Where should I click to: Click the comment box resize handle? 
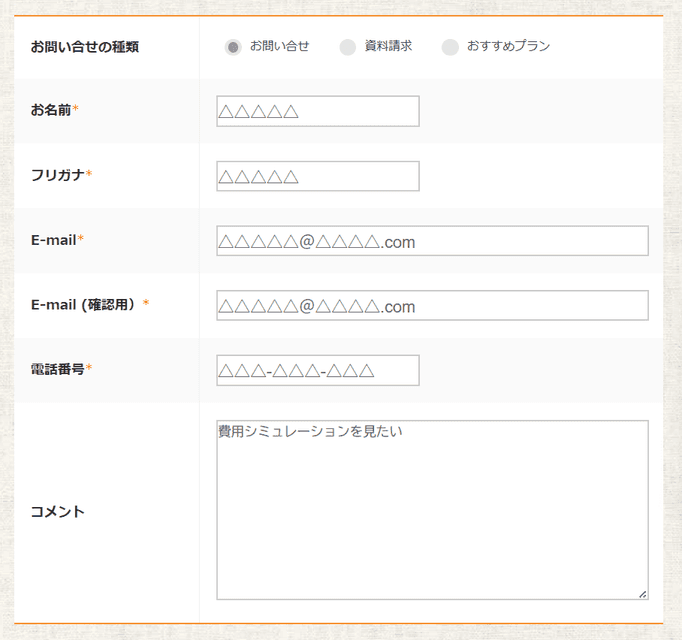[x=642, y=594]
